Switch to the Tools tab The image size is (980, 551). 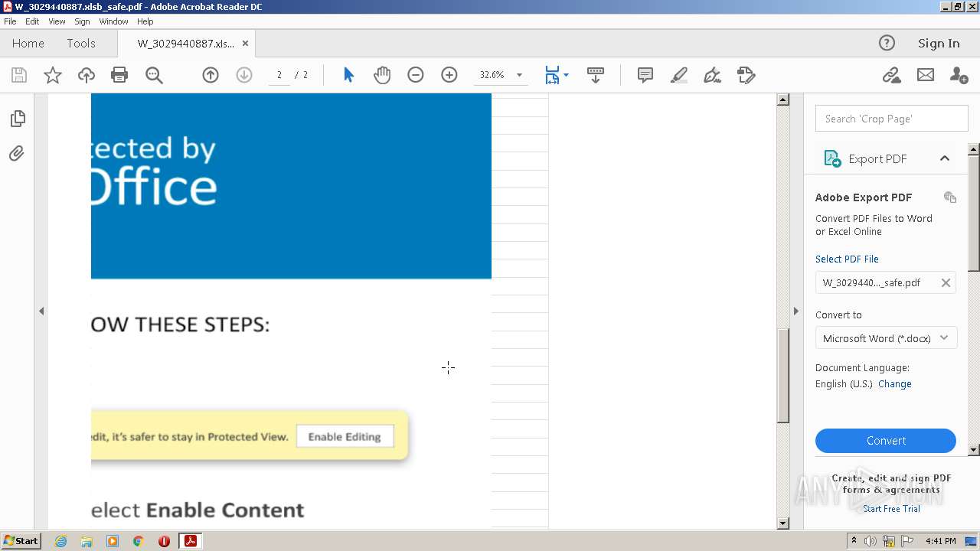(x=81, y=44)
